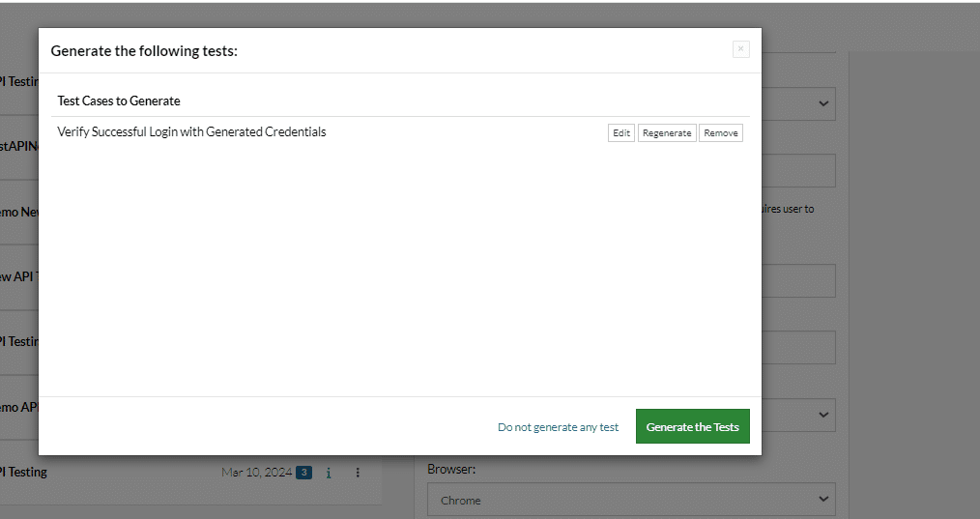The width and height of the screenshot is (980, 519).
Task: Click the Mar 10, 2024 date text
Action: (x=257, y=472)
